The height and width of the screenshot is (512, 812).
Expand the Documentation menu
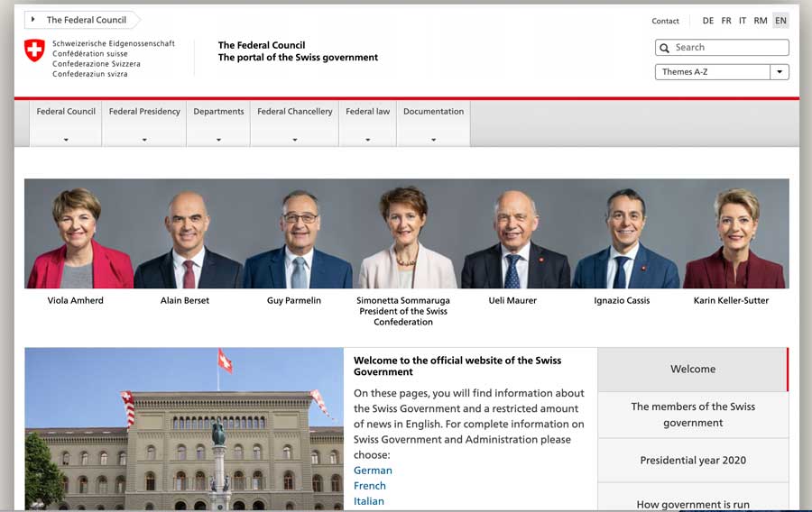click(x=433, y=123)
